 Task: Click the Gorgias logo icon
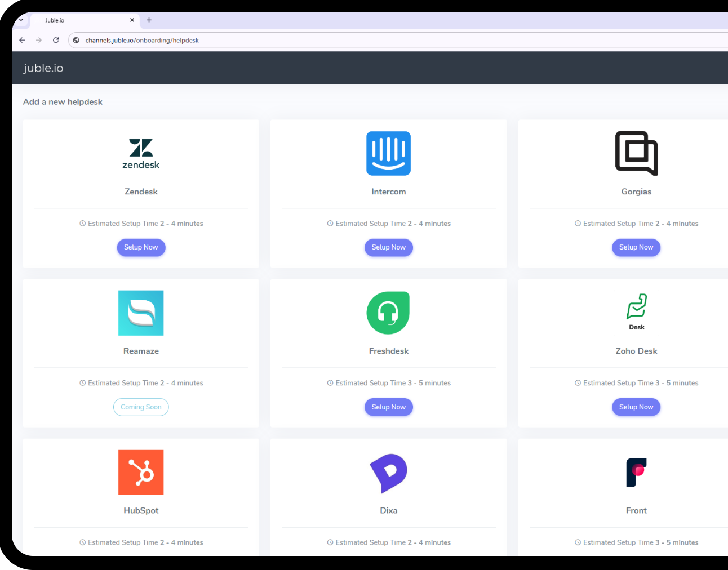pos(636,153)
